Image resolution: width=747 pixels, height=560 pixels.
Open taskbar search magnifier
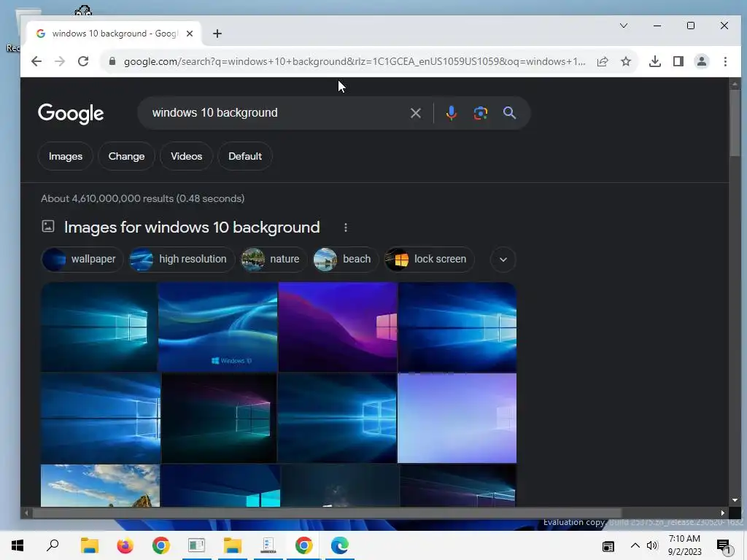[53, 545]
